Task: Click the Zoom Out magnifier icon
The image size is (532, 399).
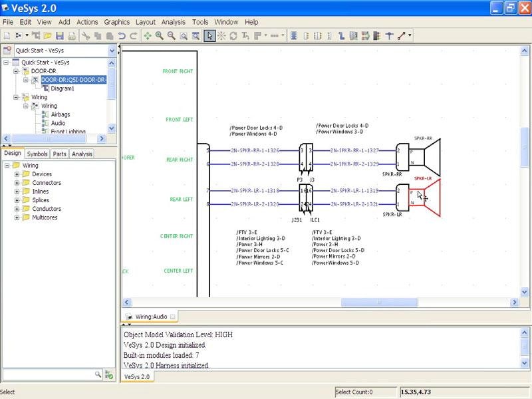Action: tap(172, 36)
